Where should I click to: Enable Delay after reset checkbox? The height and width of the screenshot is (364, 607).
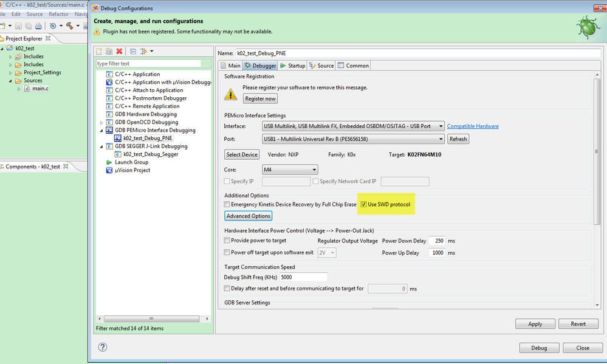point(227,289)
